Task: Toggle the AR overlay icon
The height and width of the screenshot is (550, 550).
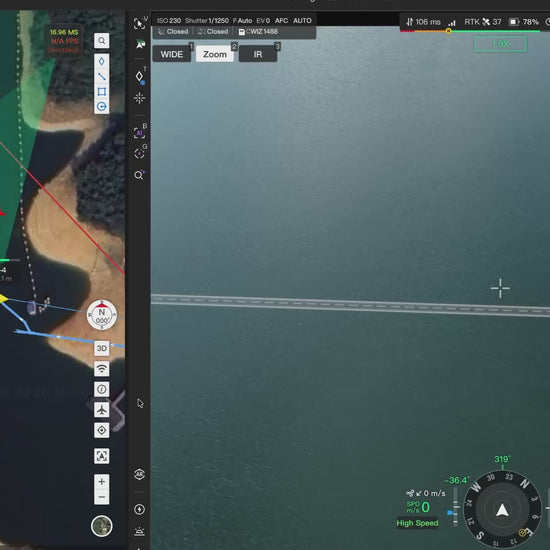Action: click(x=140, y=475)
